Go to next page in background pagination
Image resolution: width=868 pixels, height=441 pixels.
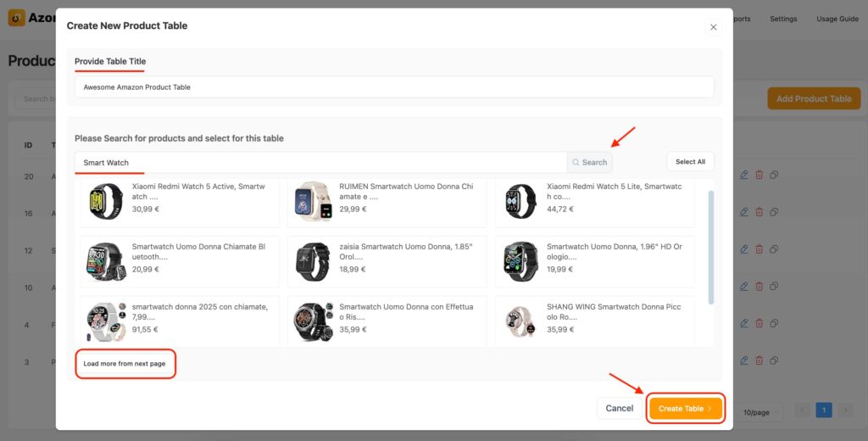pos(845,410)
